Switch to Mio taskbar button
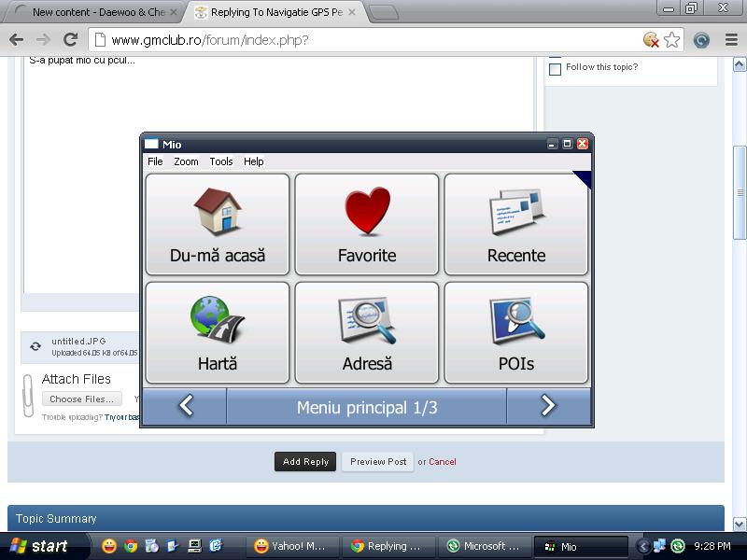Image resolution: width=747 pixels, height=560 pixels. [x=581, y=546]
